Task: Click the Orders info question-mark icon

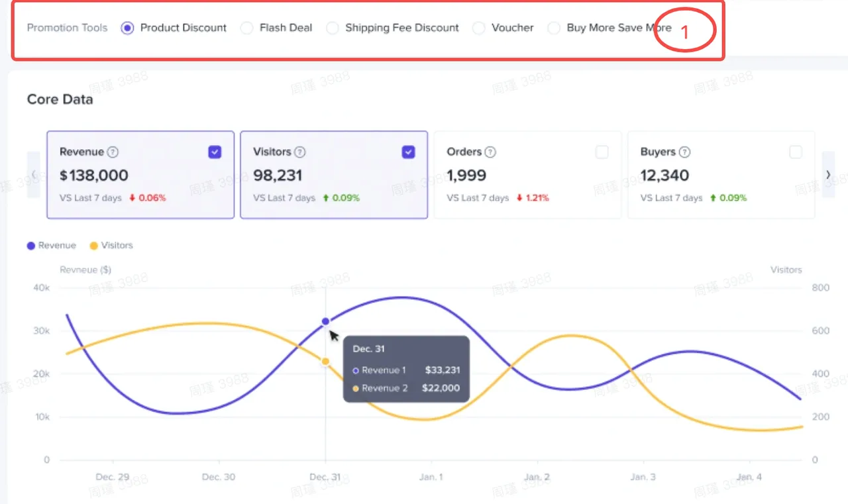Action: tap(490, 152)
